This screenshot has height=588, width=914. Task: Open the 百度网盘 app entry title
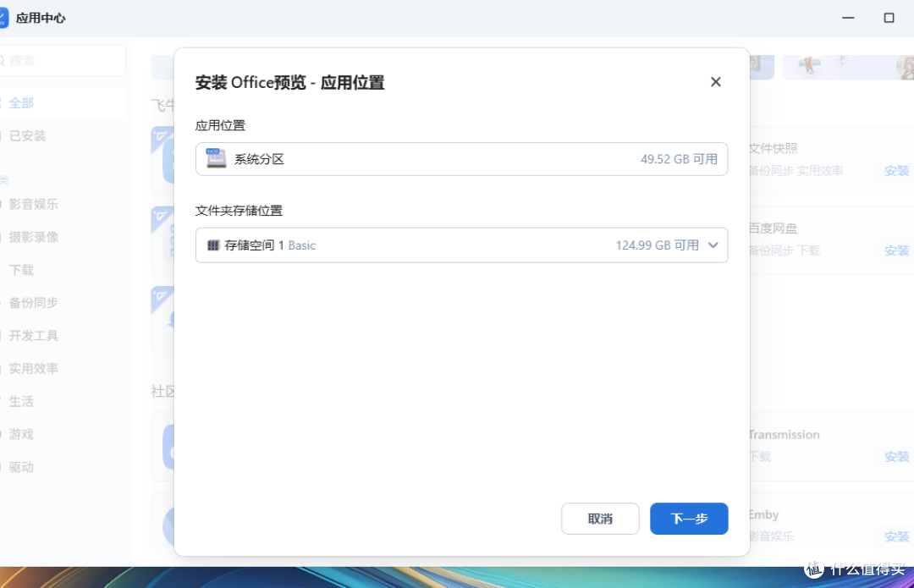tap(773, 228)
